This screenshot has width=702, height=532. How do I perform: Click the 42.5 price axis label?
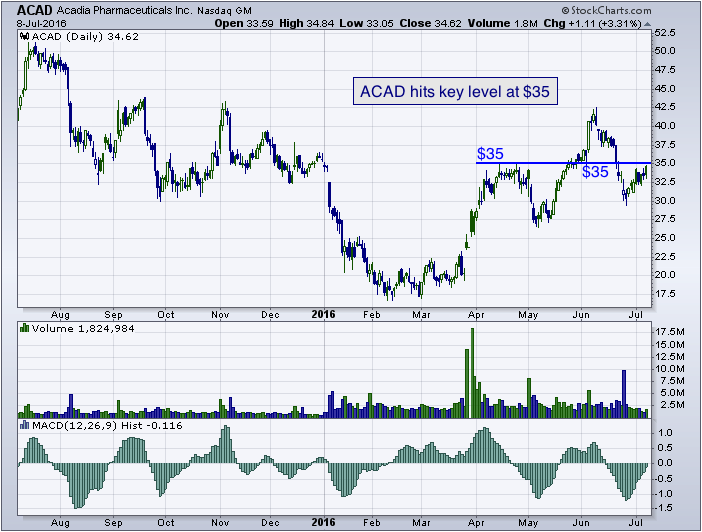(x=664, y=107)
